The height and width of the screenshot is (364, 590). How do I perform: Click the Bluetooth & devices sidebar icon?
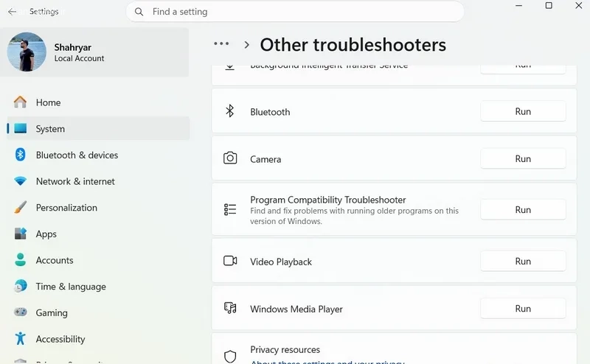pos(21,155)
